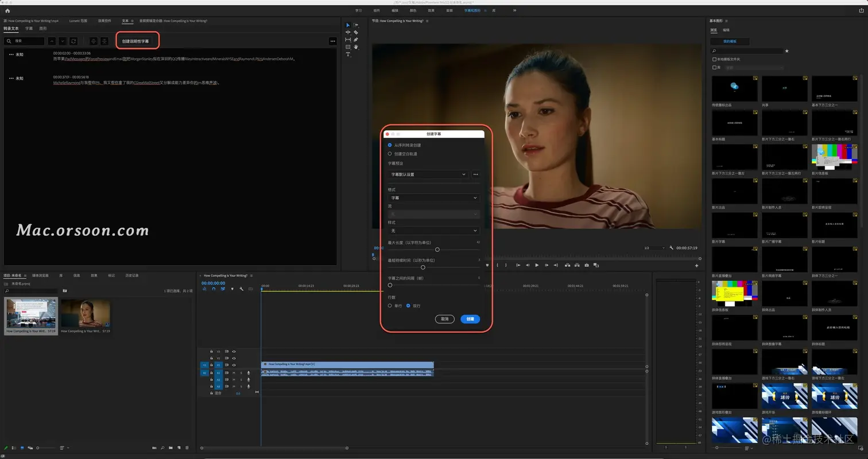Switch to the 字幕 tab in Text panel

pos(29,28)
